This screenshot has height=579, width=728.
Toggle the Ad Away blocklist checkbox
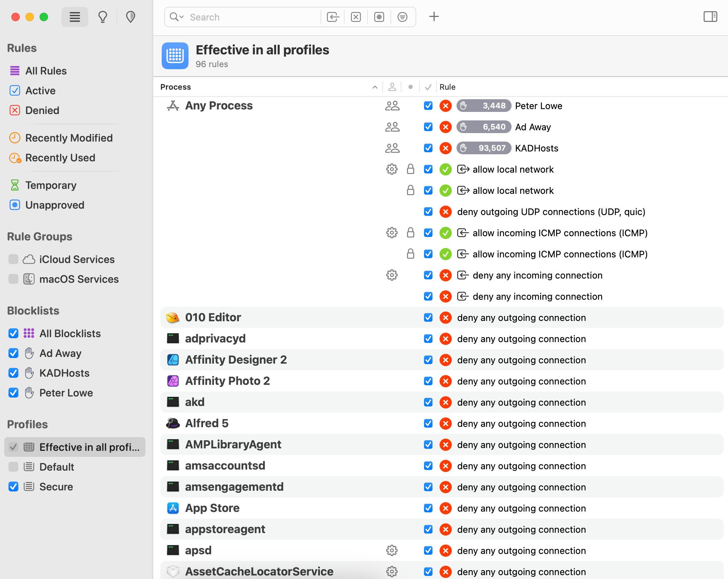click(x=13, y=353)
